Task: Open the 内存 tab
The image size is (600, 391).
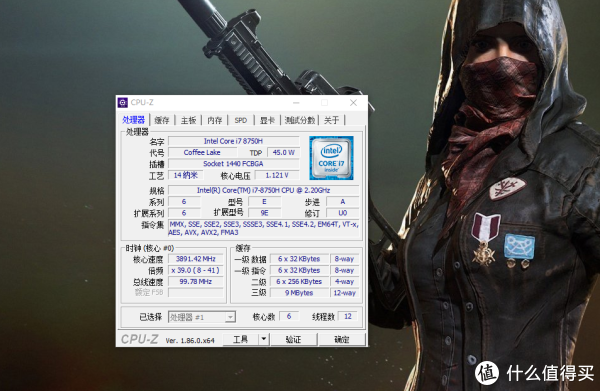Action: pos(215,120)
